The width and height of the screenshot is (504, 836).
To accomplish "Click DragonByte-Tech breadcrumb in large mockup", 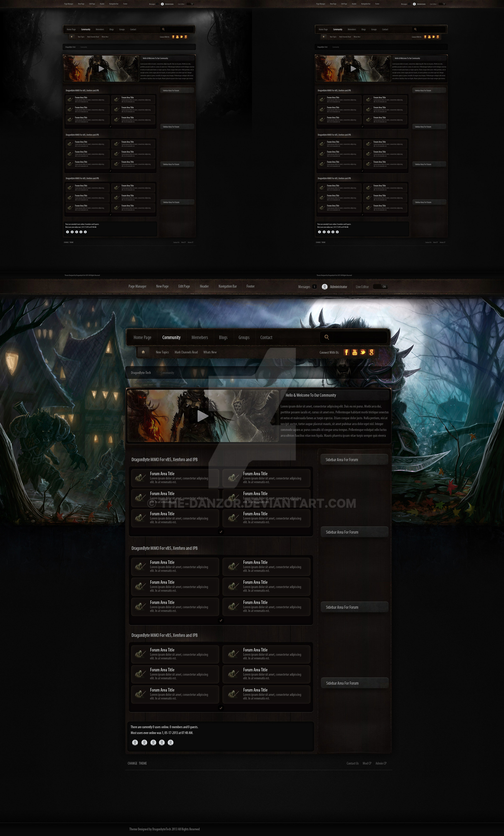I will (141, 373).
